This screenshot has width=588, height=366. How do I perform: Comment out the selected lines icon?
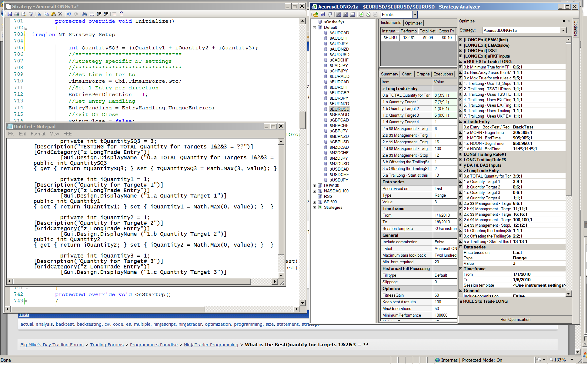coord(115,14)
